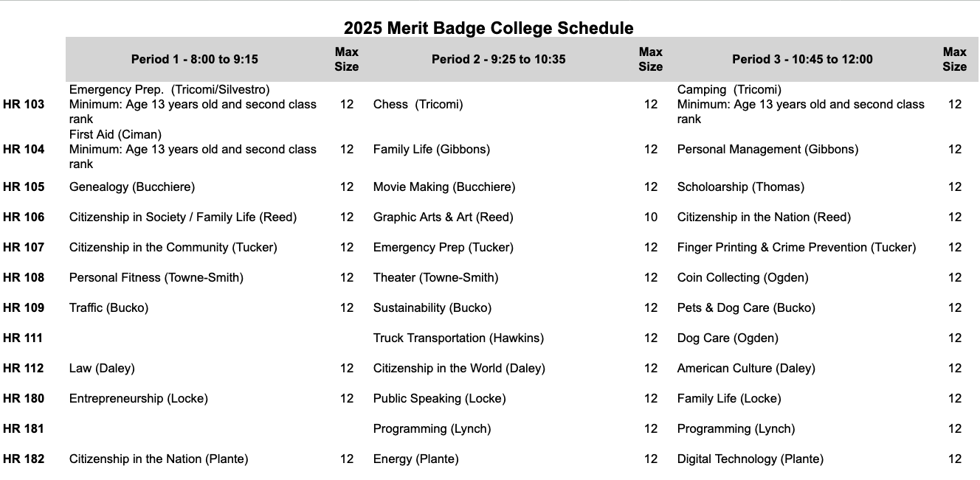Click the Truck Transportation (Hawkins) cell

(458, 338)
